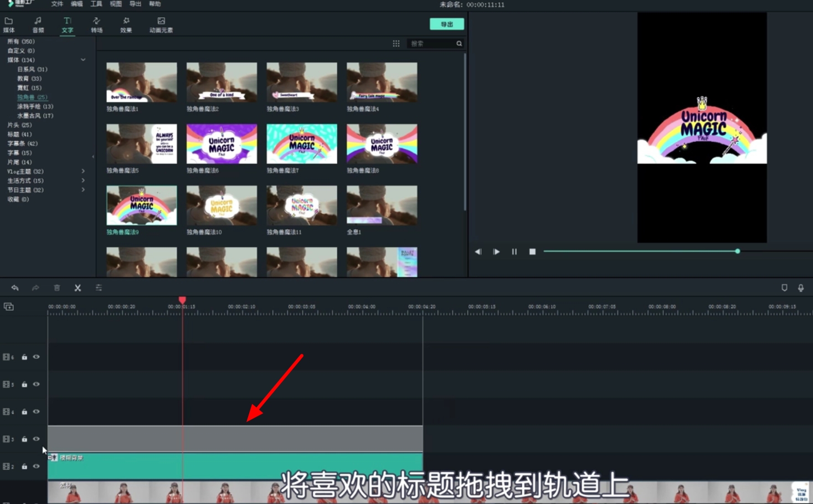
Task: Hide track 4 with the eye icon
Action: coord(37,412)
